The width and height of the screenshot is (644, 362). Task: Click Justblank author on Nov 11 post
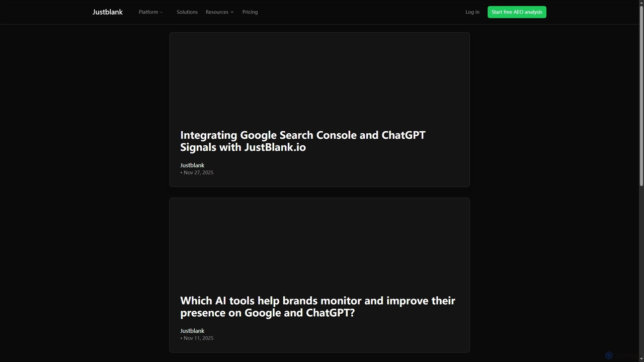pos(192,331)
